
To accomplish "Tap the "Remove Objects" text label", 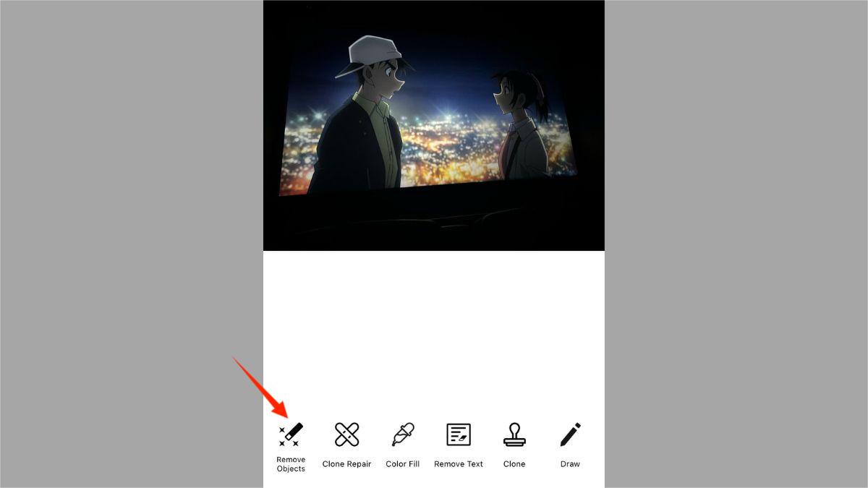I will [x=291, y=464].
